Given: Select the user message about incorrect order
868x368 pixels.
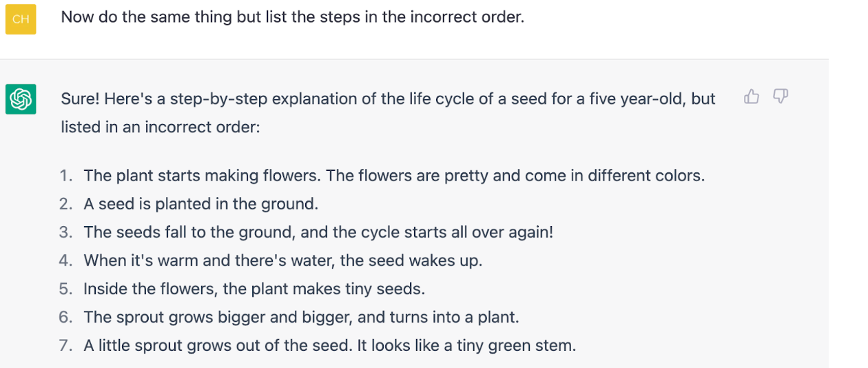Looking at the screenshot, I should [x=293, y=17].
